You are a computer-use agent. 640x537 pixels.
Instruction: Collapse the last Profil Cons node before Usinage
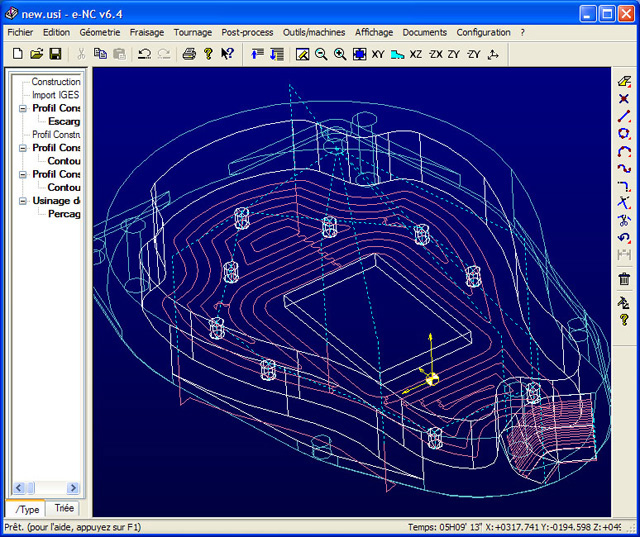tap(23, 175)
